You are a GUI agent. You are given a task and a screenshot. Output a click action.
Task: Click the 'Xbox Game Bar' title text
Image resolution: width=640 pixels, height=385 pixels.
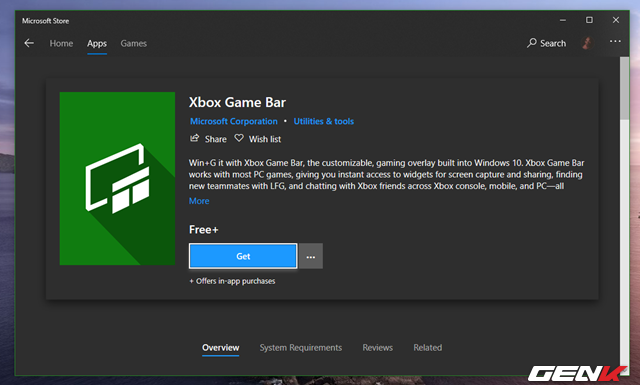pos(237,102)
